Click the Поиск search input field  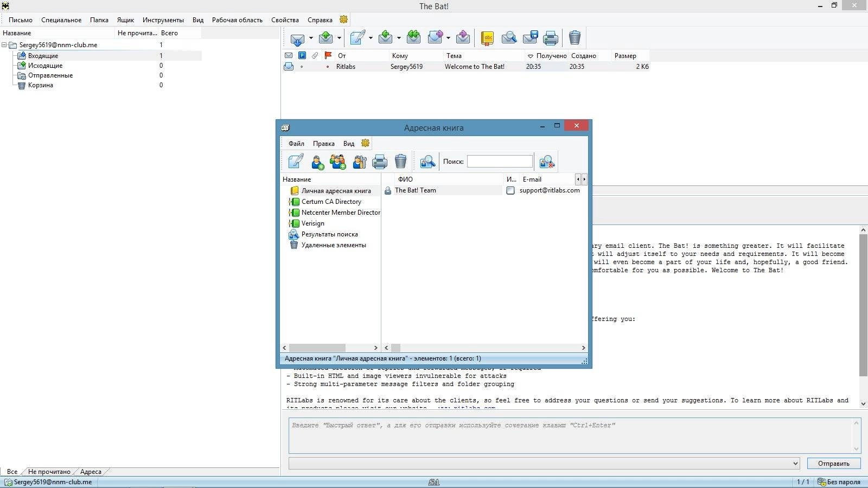tap(500, 162)
